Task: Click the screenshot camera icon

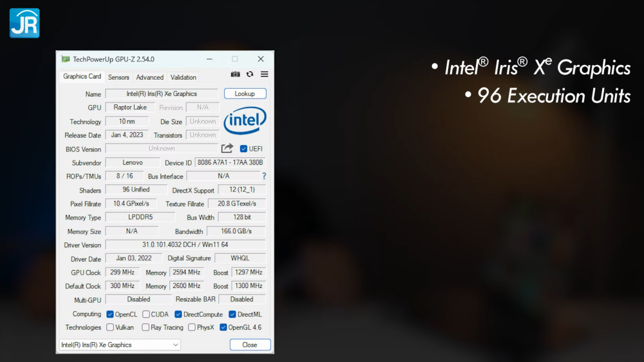Action: coord(235,74)
